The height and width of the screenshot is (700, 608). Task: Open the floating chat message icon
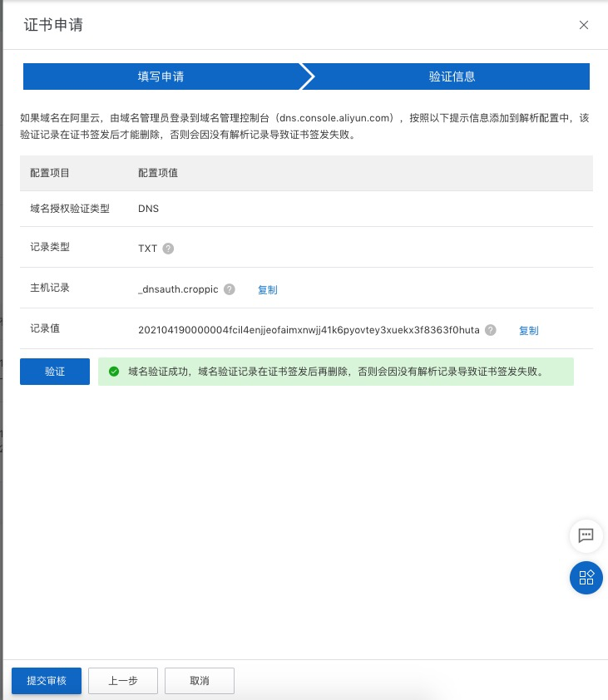click(586, 535)
